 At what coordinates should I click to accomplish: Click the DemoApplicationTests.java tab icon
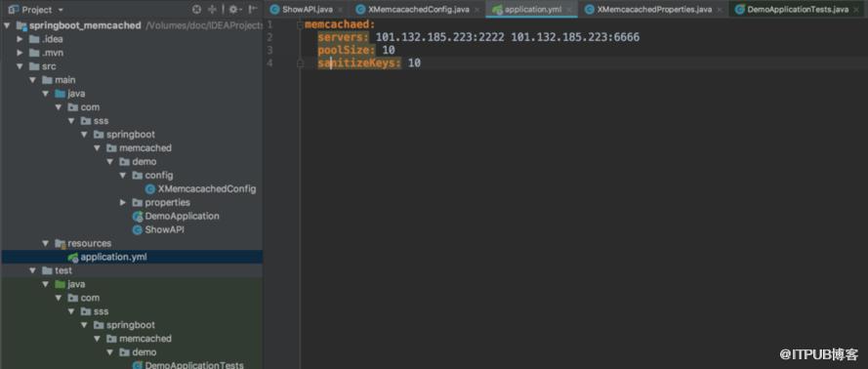point(739,10)
